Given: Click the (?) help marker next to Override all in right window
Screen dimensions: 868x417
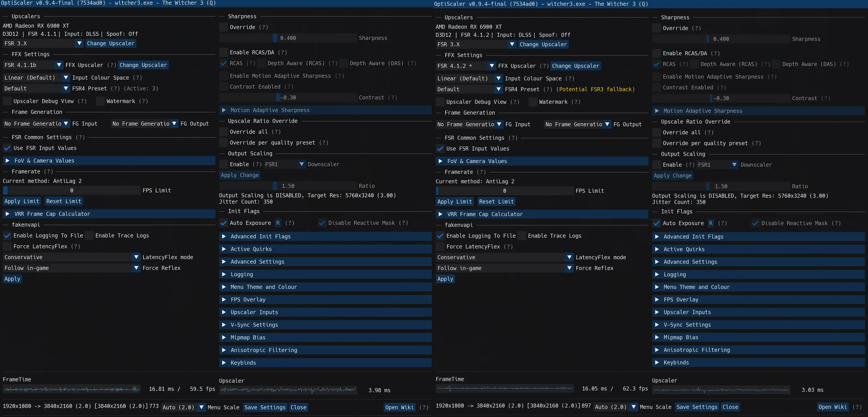Looking at the screenshot, I should pyautogui.click(x=709, y=133).
